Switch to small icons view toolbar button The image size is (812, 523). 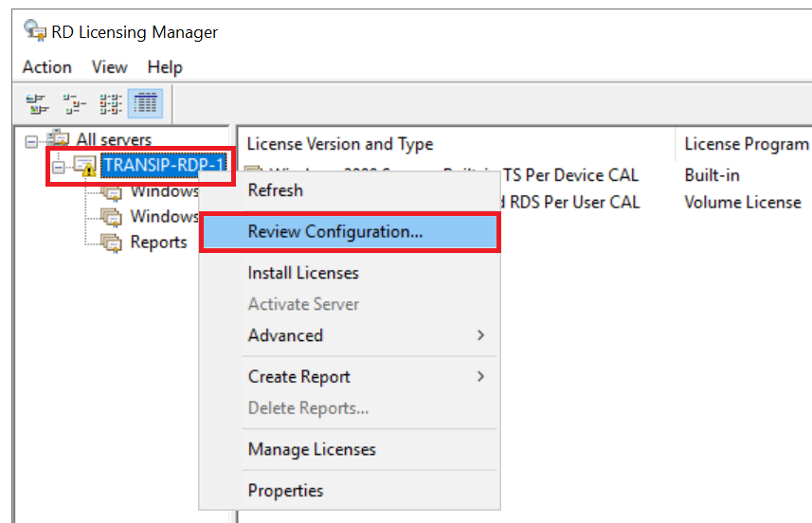[x=74, y=103]
